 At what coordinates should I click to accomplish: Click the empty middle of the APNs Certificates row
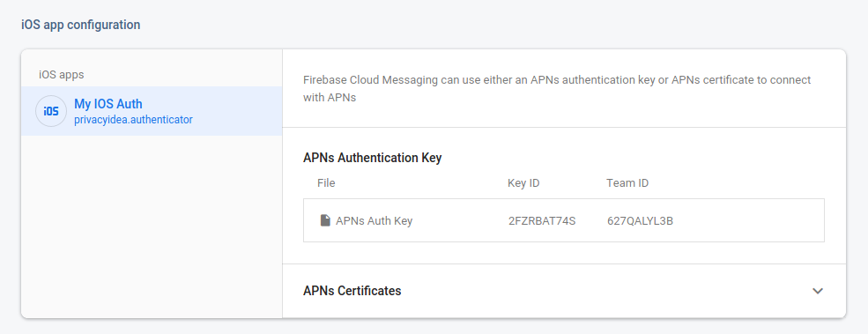point(605,291)
